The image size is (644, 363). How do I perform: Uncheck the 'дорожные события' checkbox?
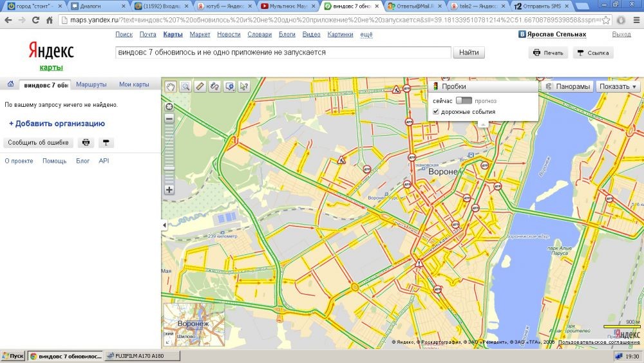click(436, 112)
